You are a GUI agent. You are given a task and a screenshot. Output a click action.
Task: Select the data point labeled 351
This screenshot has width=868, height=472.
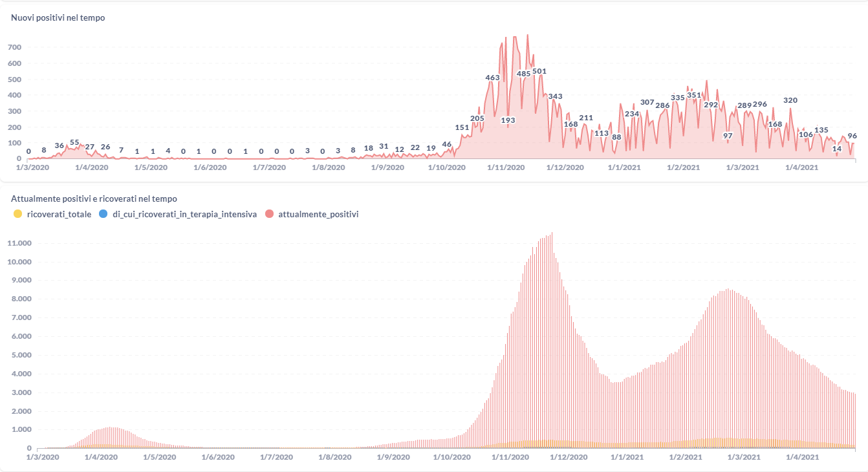click(x=694, y=95)
